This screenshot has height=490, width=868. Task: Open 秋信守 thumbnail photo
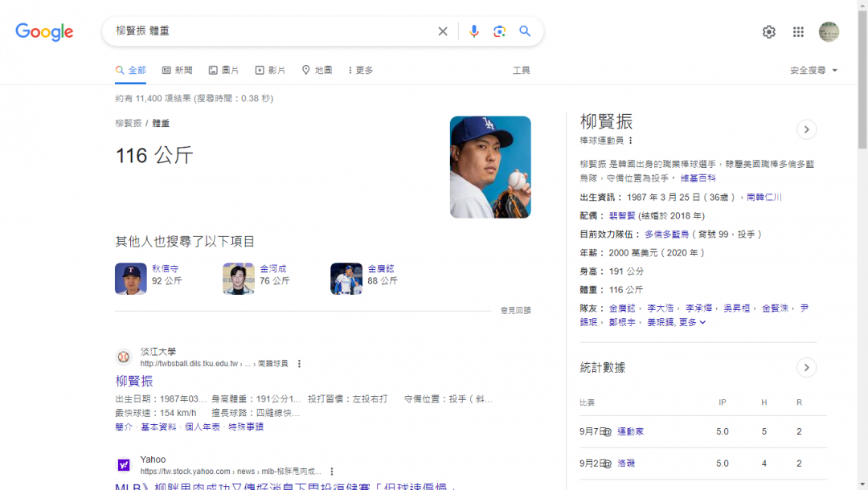[x=131, y=279]
